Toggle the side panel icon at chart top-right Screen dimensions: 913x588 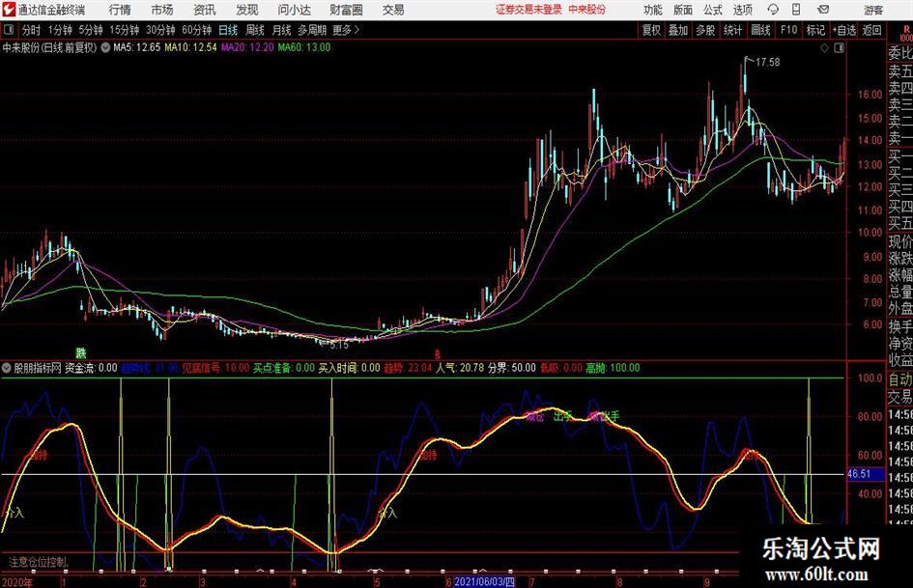[839, 48]
